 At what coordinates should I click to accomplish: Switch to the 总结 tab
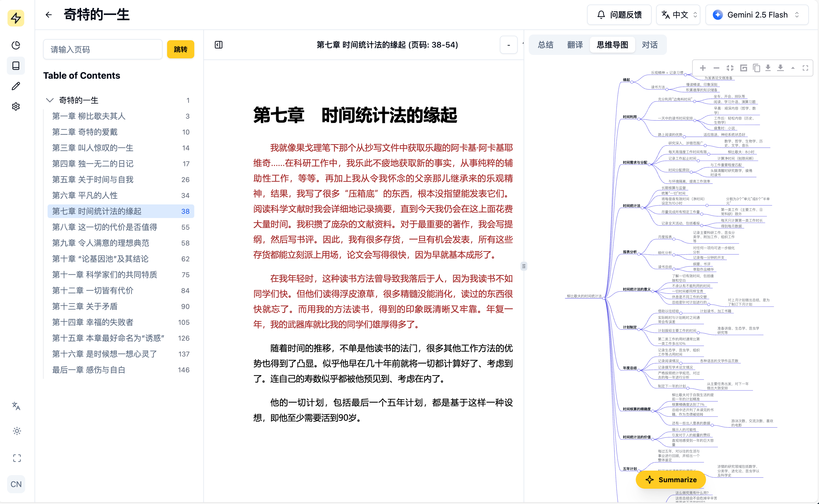tap(545, 45)
